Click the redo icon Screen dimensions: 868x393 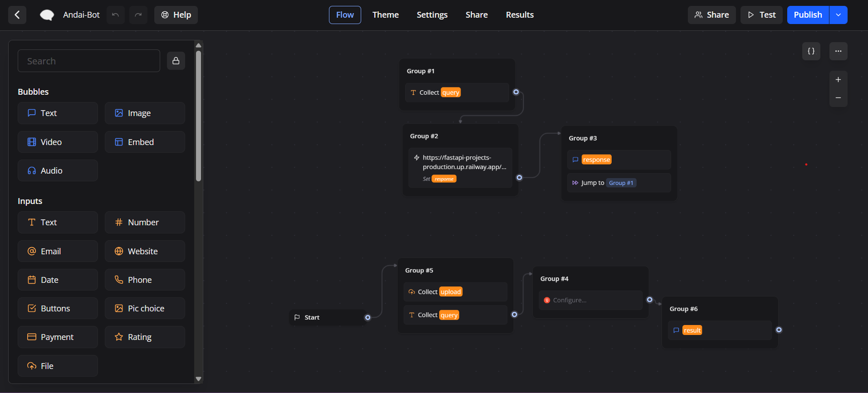(138, 15)
